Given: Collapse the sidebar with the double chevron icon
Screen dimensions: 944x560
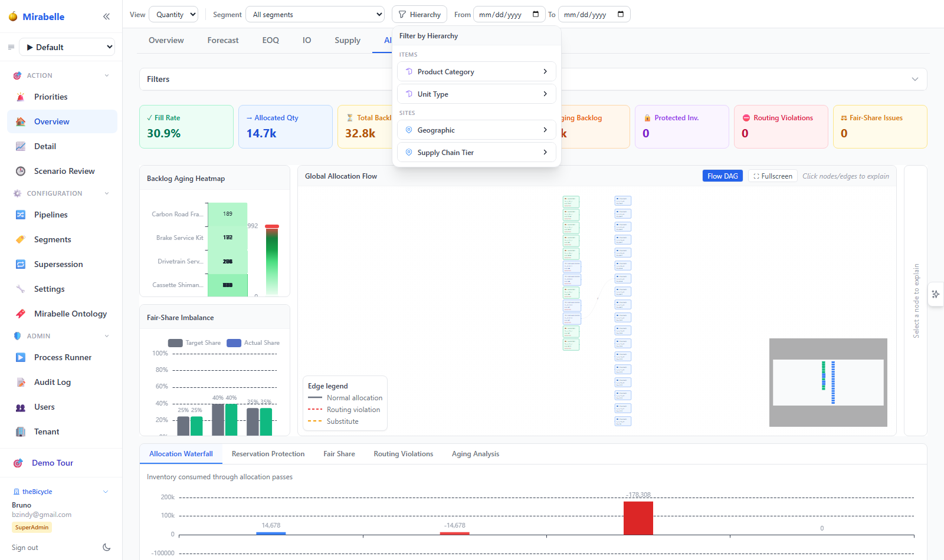Looking at the screenshot, I should (x=106, y=17).
